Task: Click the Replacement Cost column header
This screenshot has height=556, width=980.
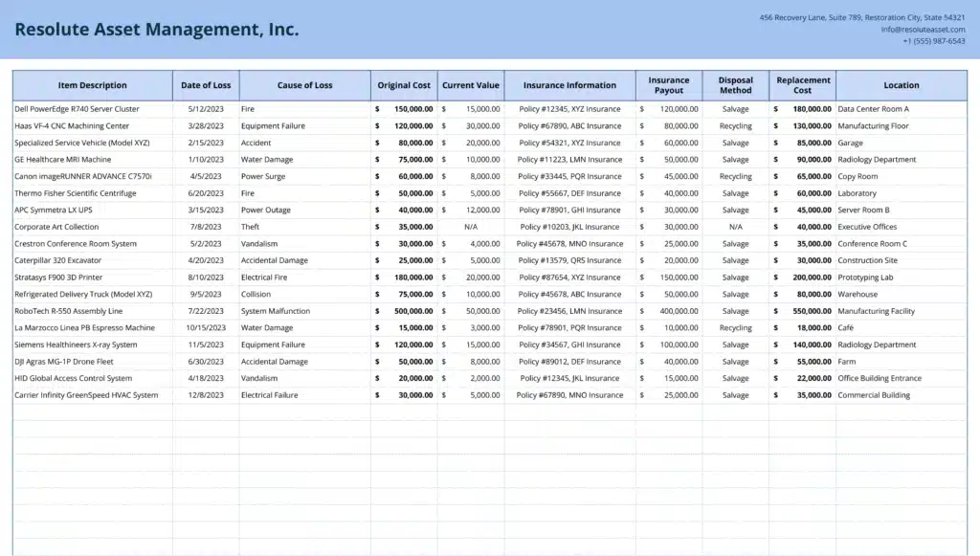Action: [802, 85]
